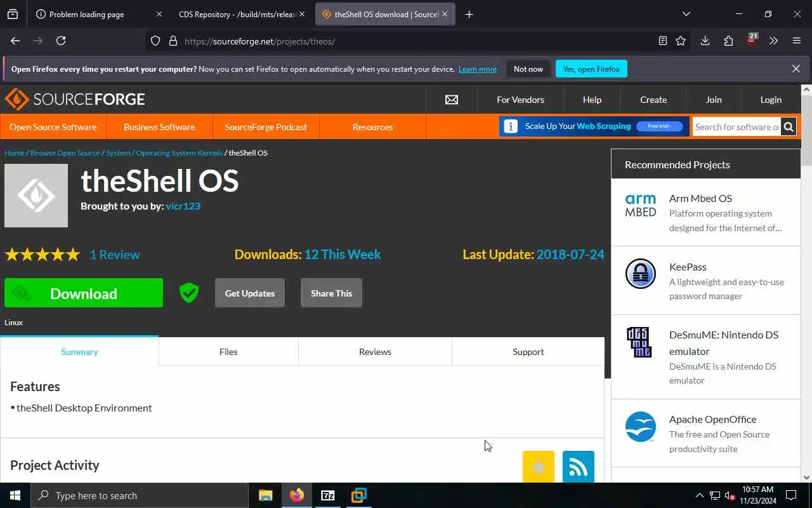Click the Search for software field

737,126
